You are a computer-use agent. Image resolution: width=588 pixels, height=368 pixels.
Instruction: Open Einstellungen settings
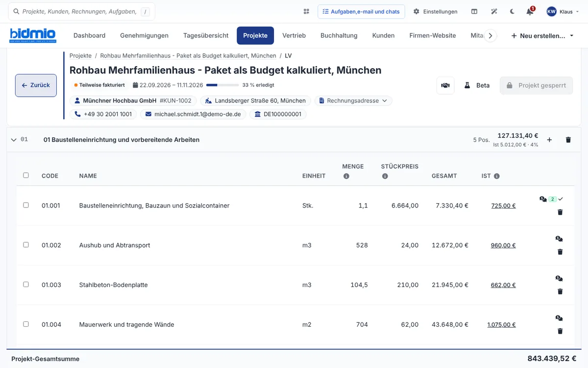435,11
